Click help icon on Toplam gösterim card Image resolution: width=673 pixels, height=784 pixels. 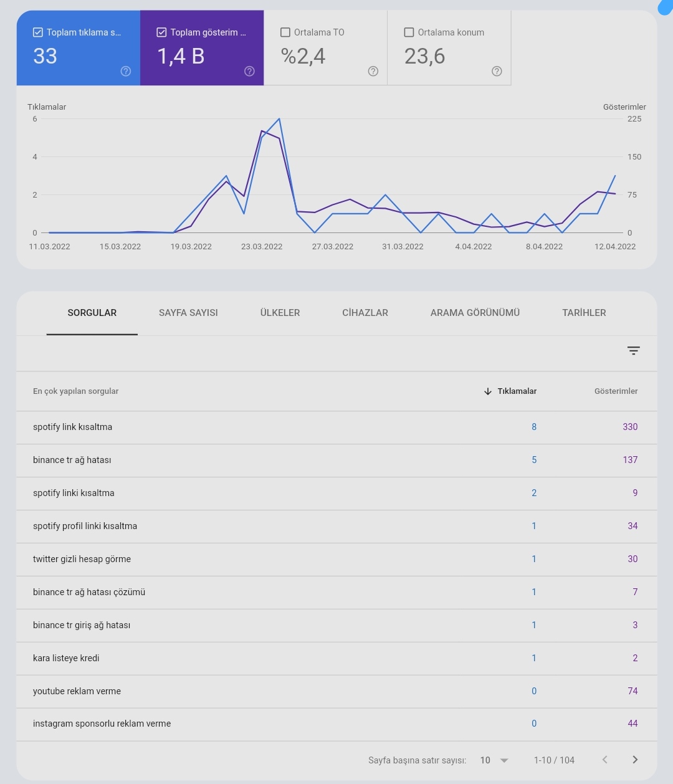(249, 71)
